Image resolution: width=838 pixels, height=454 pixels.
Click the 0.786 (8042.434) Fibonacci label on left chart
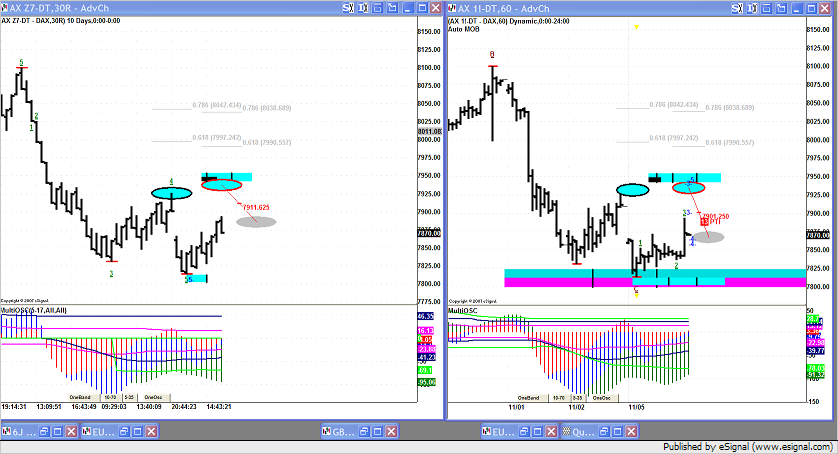(x=215, y=105)
